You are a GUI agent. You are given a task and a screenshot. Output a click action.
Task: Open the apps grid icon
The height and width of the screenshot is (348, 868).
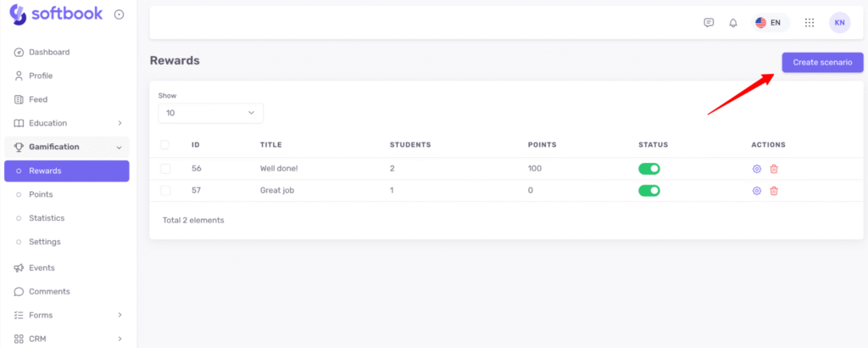(x=810, y=23)
